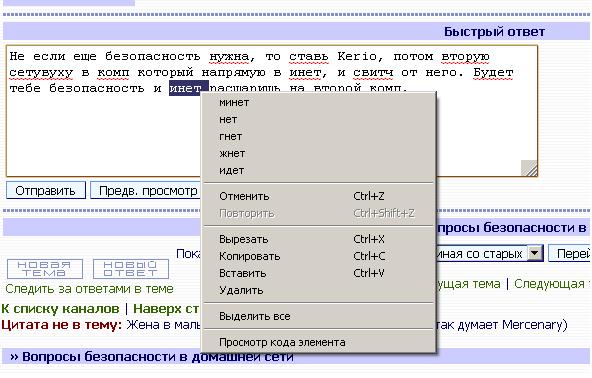Select Удалить in context menu
Screen dimensions: 592x378
[319, 290]
